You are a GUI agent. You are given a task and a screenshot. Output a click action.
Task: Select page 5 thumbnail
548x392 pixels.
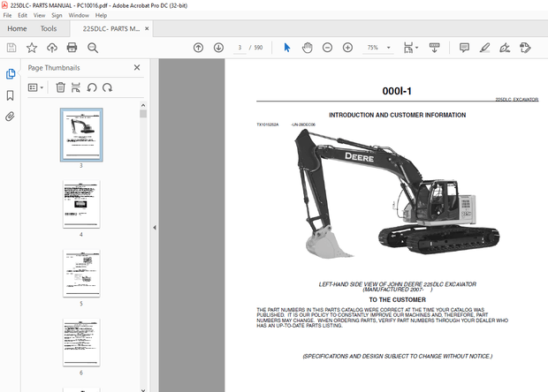[81, 274]
